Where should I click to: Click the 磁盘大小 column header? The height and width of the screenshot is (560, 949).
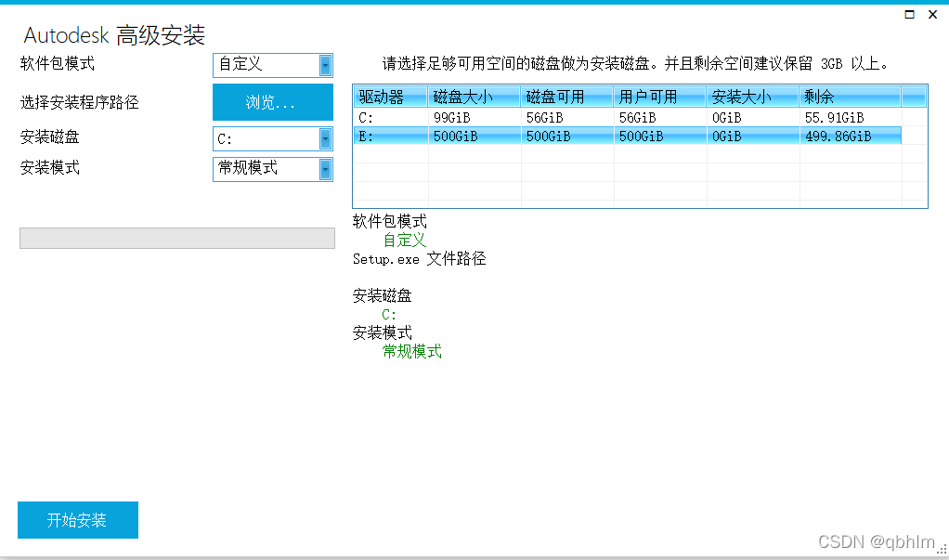pos(474,97)
